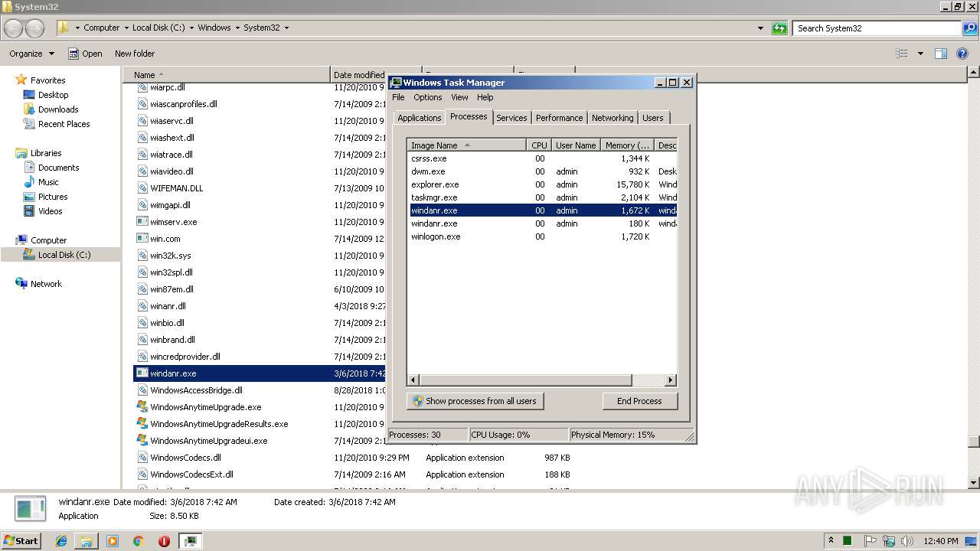Sort processes by CPU column
980x551 pixels.
click(x=539, y=145)
